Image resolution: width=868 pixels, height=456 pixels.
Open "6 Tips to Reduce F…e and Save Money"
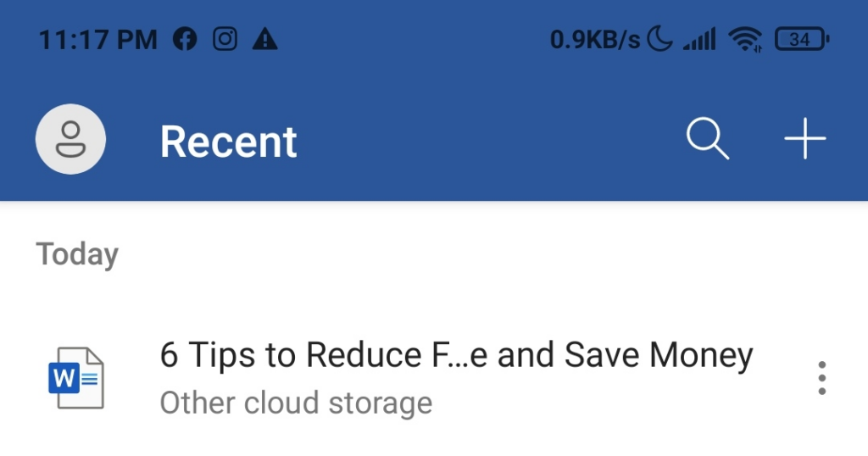456,356
